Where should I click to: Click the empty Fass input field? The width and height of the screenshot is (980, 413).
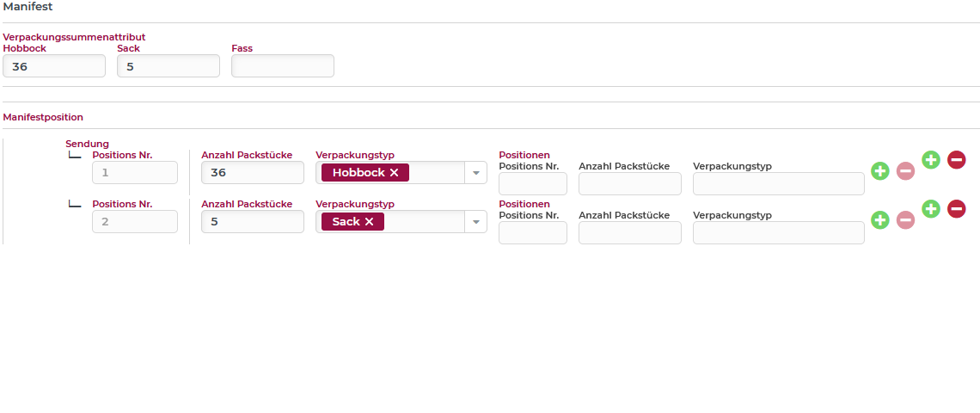tap(283, 66)
